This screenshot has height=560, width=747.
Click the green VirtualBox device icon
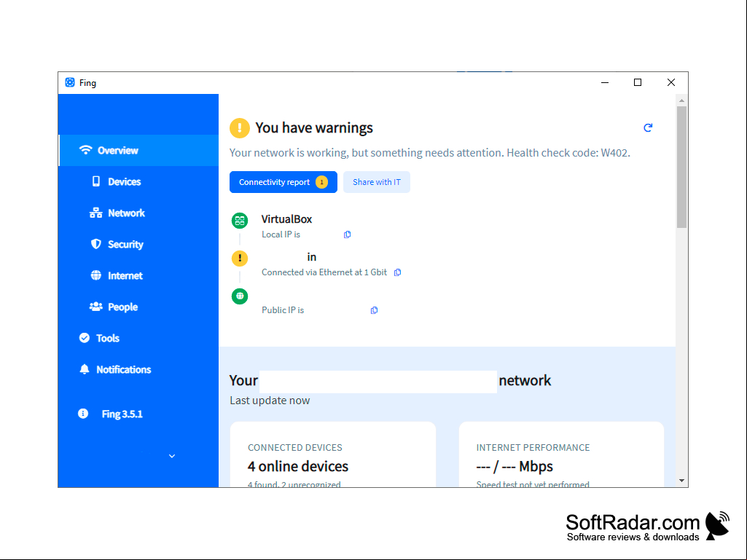(x=240, y=221)
